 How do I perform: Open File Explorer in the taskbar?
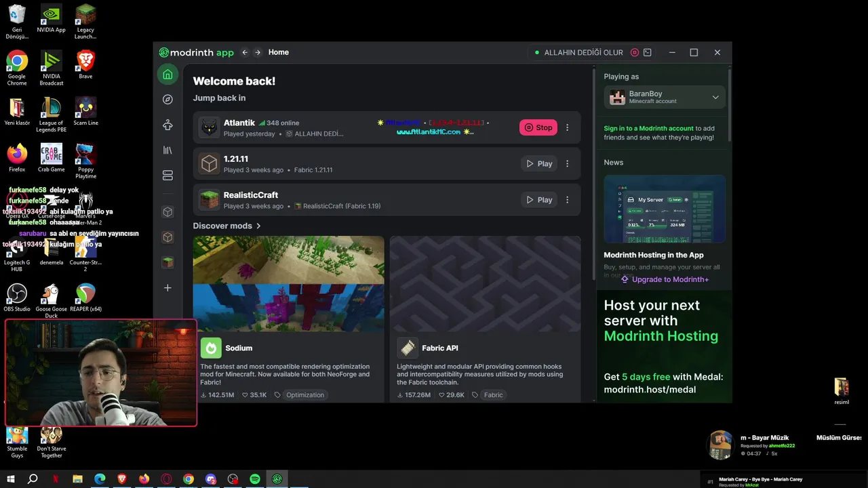[x=77, y=479]
